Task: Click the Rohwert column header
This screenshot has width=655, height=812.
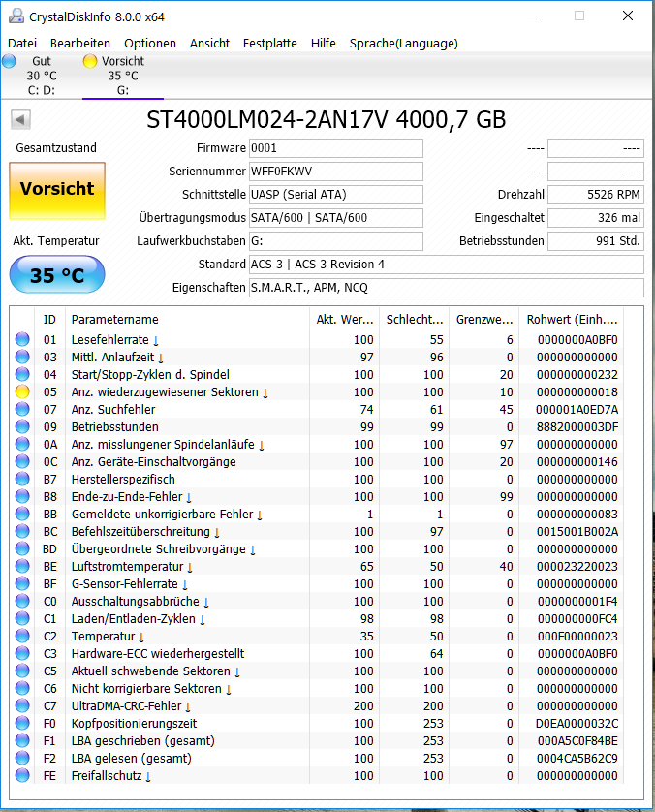Action: [572, 320]
